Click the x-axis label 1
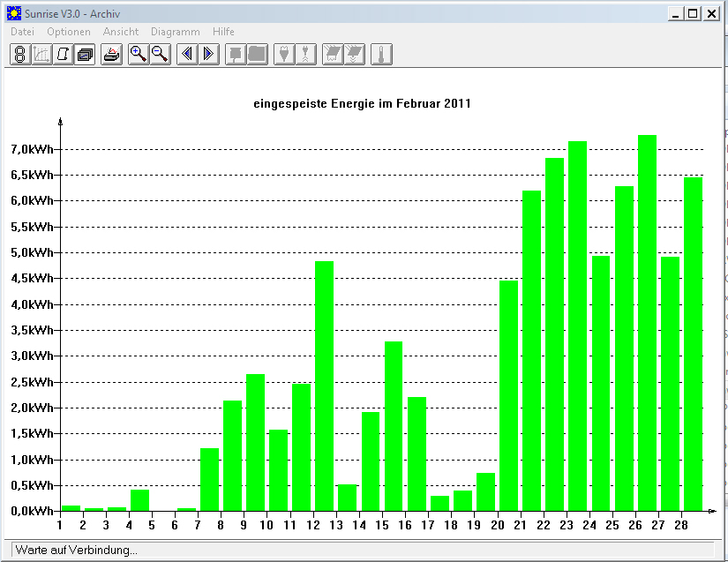 coord(60,525)
